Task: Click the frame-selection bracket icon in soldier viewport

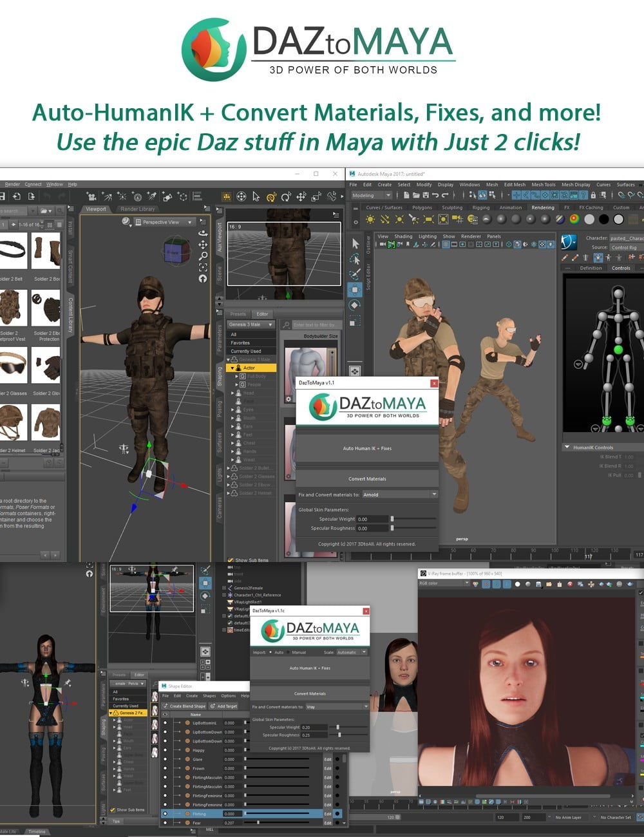Action: point(203,267)
